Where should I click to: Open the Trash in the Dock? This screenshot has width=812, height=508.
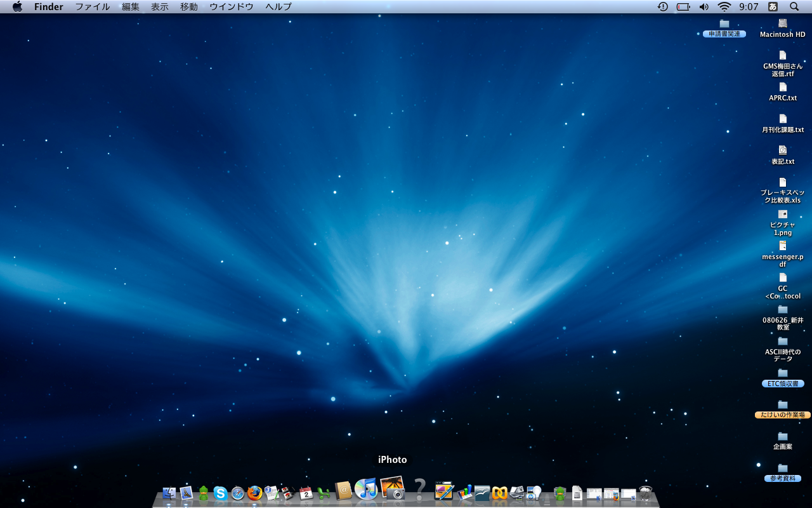click(646, 493)
